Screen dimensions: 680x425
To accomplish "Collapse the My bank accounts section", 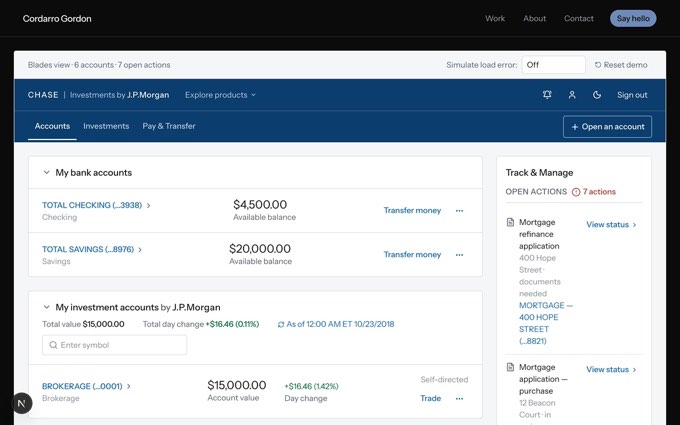I will 46,173.
